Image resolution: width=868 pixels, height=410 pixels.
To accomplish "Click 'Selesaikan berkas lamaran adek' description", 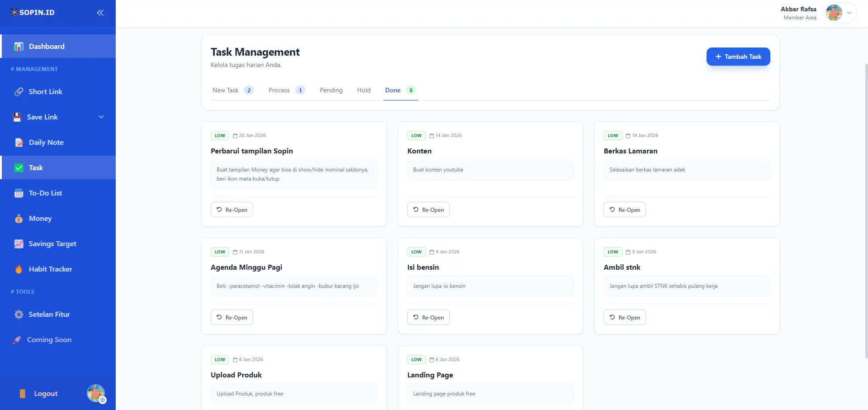I will click(x=647, y=170).
